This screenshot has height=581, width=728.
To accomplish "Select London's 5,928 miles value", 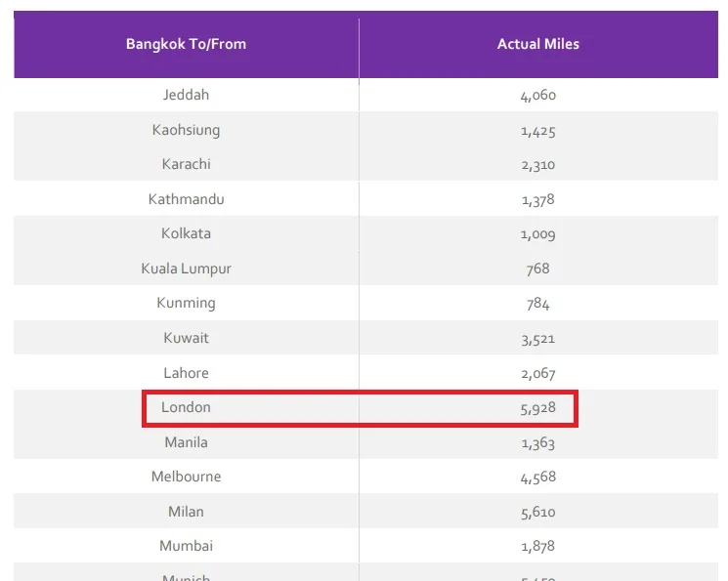I will pyautogui.click(x=538, y=408).
